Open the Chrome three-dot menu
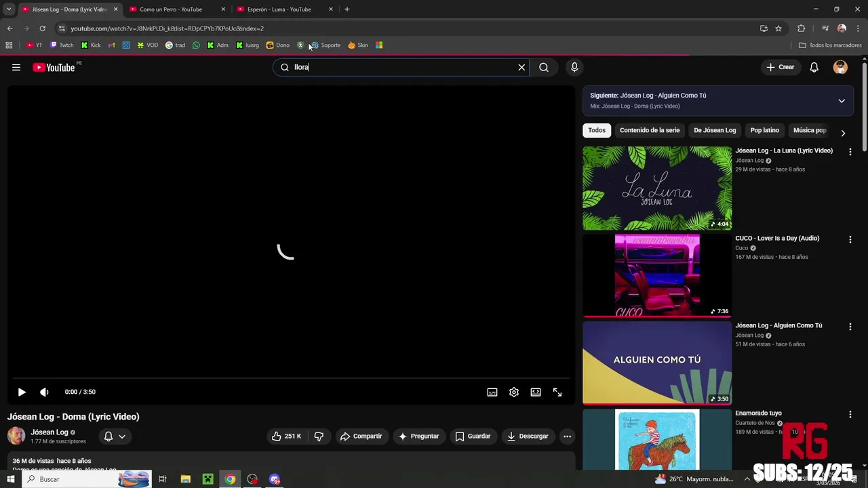This screenshot has width=868, height=488. point(859,28)
